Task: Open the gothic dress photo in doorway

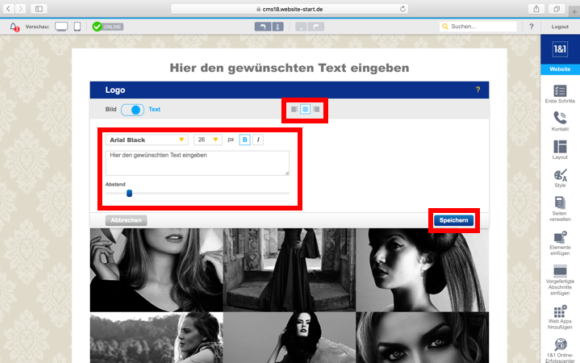Action: pos(289,270)
